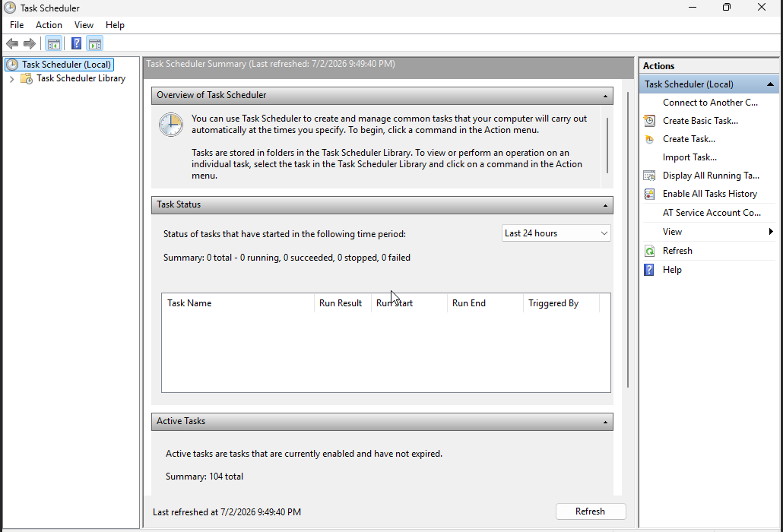Click the Task Name column header
783x532 pixels.
(x=238, y=303)
